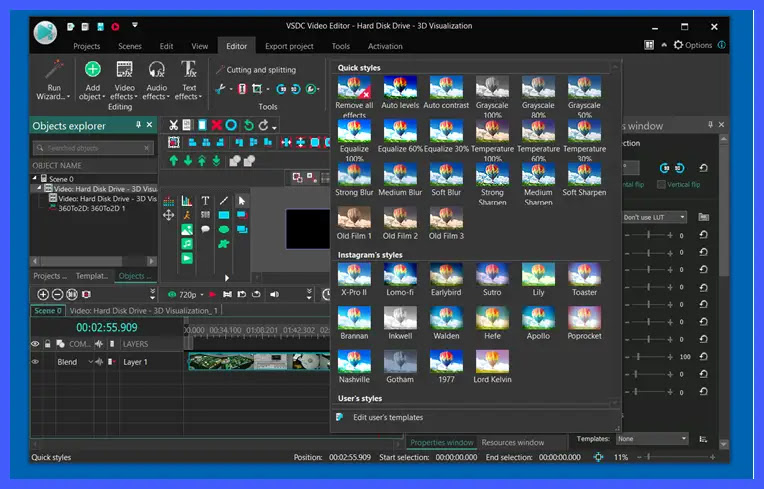
Task: Toggle the Vertical flip checkbox
Action: 661,185
